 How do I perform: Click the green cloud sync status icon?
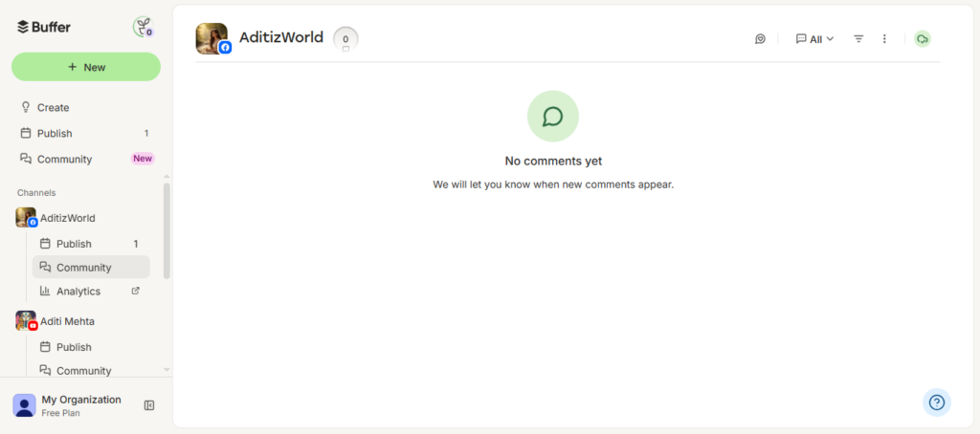(923, 39)
